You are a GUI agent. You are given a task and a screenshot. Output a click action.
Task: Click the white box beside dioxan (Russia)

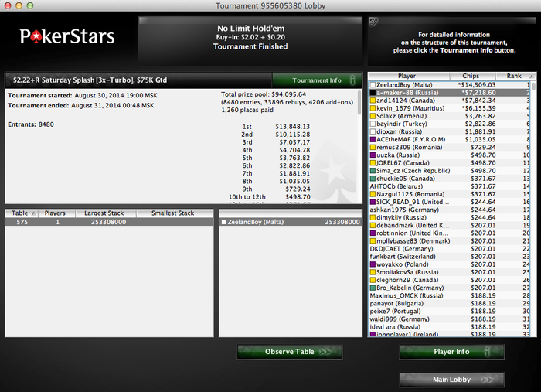tap(373, 131)
